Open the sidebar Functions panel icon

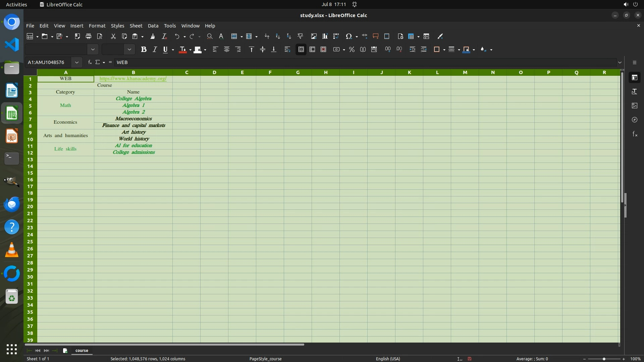(x=635, y=134)
